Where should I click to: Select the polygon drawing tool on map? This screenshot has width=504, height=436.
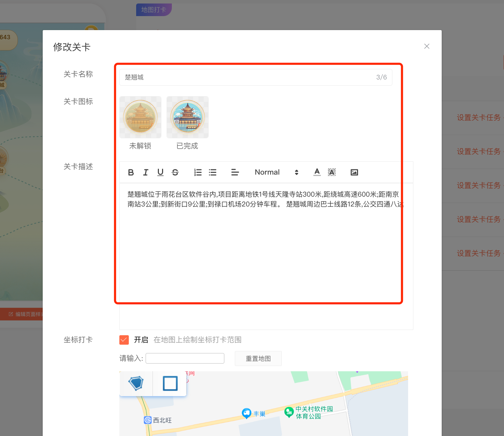[136, 384]
